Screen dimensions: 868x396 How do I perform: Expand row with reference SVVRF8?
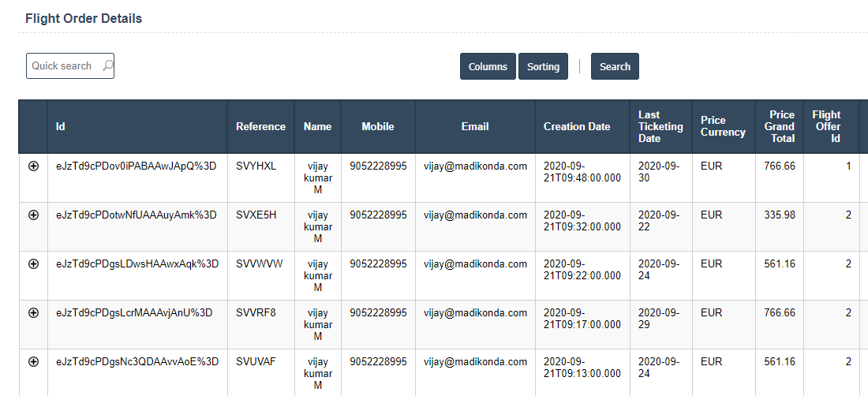coord(33,312)
